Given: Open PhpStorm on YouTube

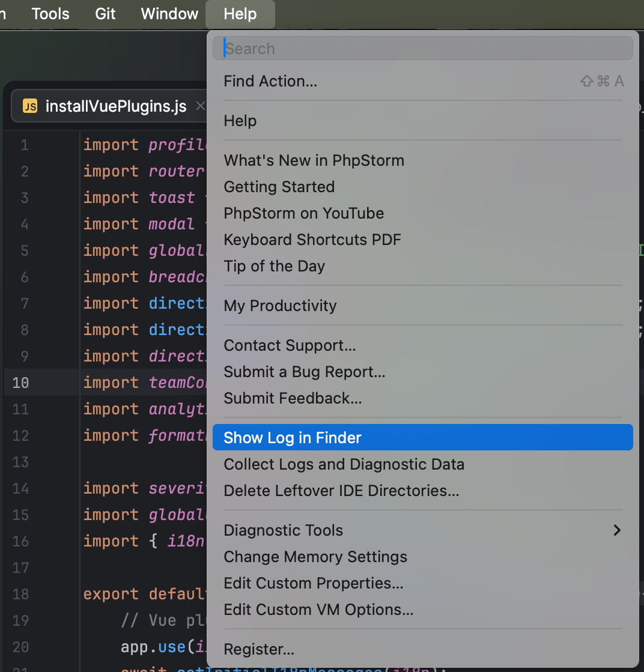Looking at the screenshot, I should 303,213.
